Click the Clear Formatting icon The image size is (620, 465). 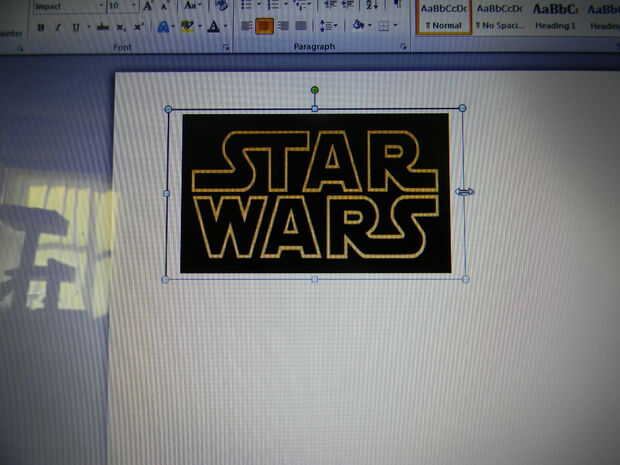(221, 6)
